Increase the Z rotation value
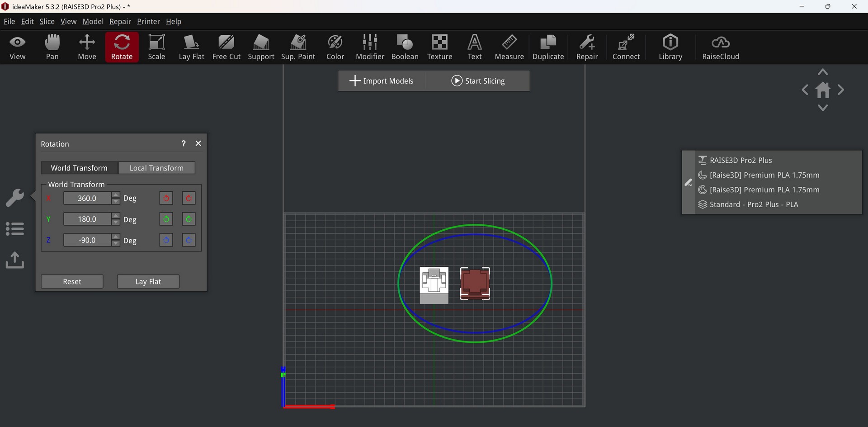The width and height of the screenshot is (868, 427). [x=116, y=237]
